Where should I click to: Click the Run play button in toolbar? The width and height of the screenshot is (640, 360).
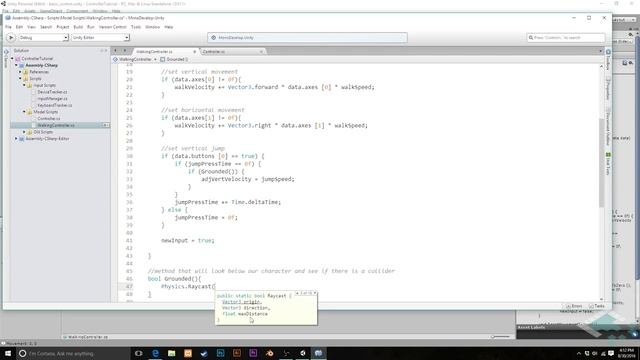[11, 38]
